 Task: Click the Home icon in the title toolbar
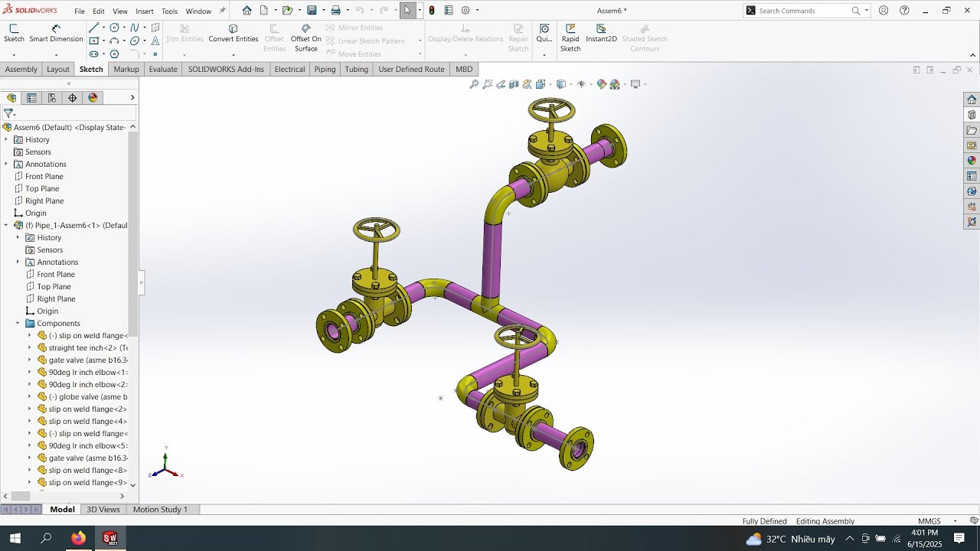point(247,10)
